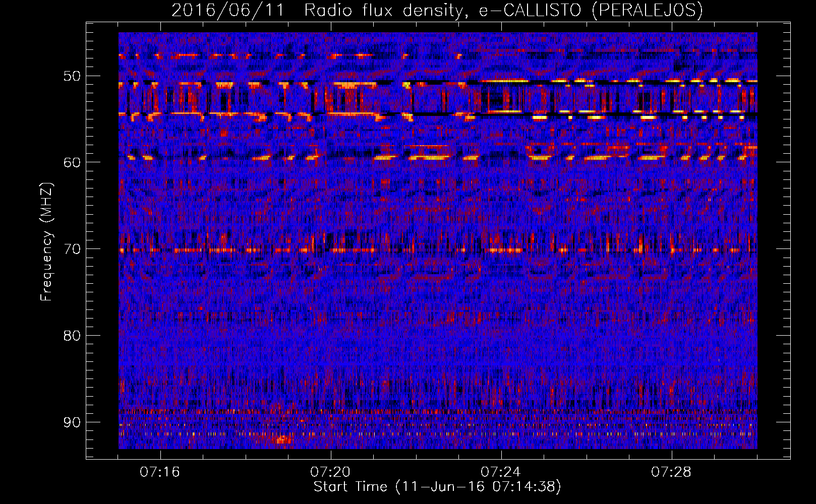This screenshot has height=504, width=816.
Task: Click the 07:24 time axis label
Action: tap(501, 472)
